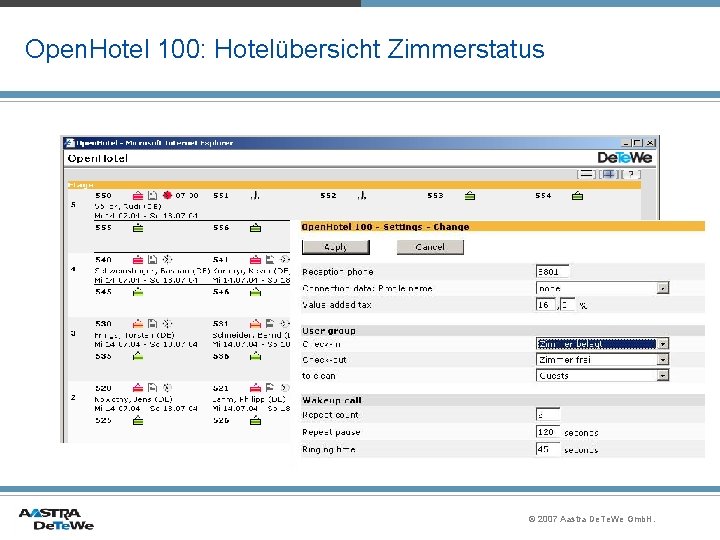
Task: Click the green free-bed icon for room 536
Action: (x=255, y=356)
